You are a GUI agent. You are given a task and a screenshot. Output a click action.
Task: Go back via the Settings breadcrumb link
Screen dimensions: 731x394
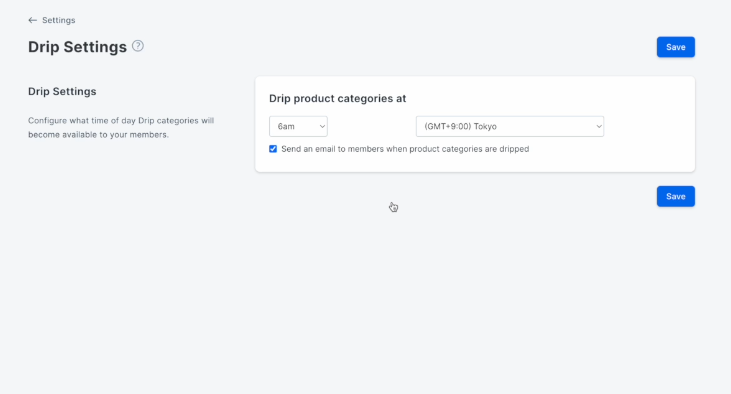[59, 20]
